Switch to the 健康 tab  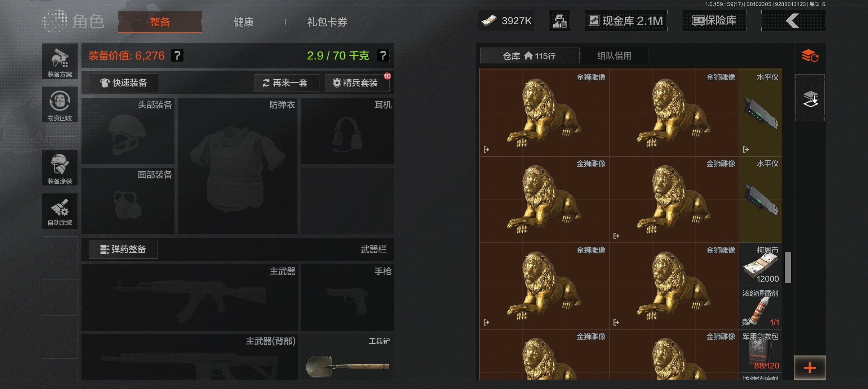coord(244,22)
